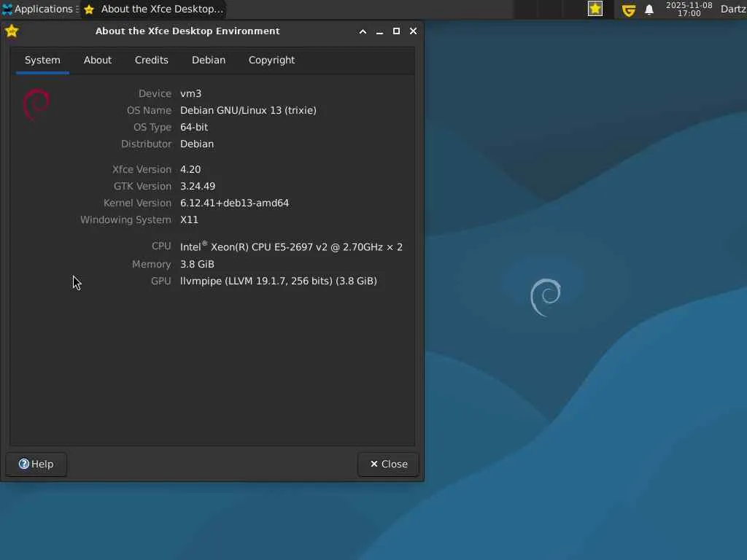
Task: Open the Credits tab
Action: [152, 61]
